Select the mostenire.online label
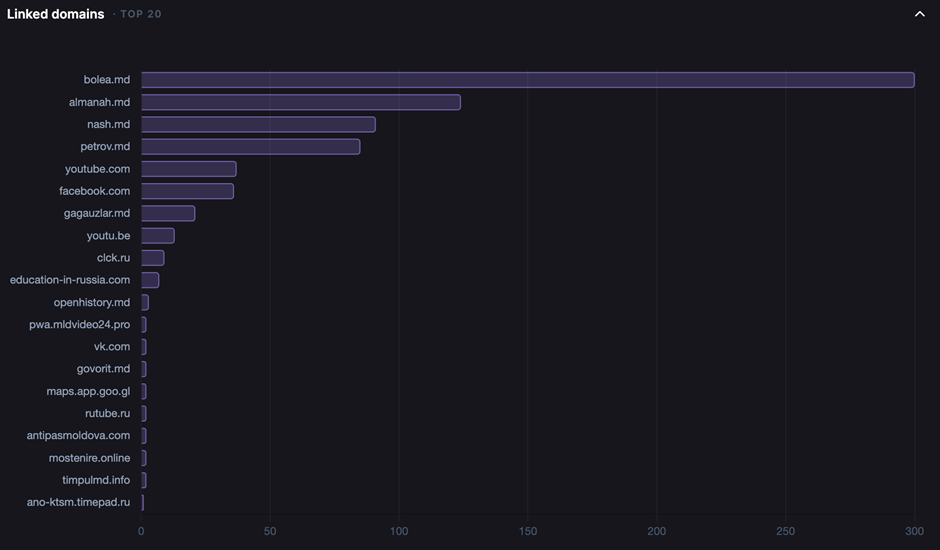 89,458
